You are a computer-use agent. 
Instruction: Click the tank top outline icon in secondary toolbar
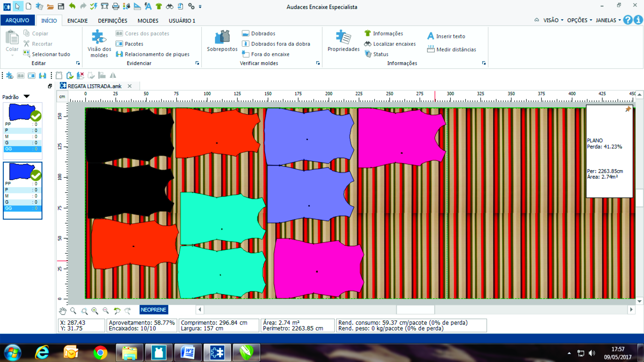click(59, 75)
